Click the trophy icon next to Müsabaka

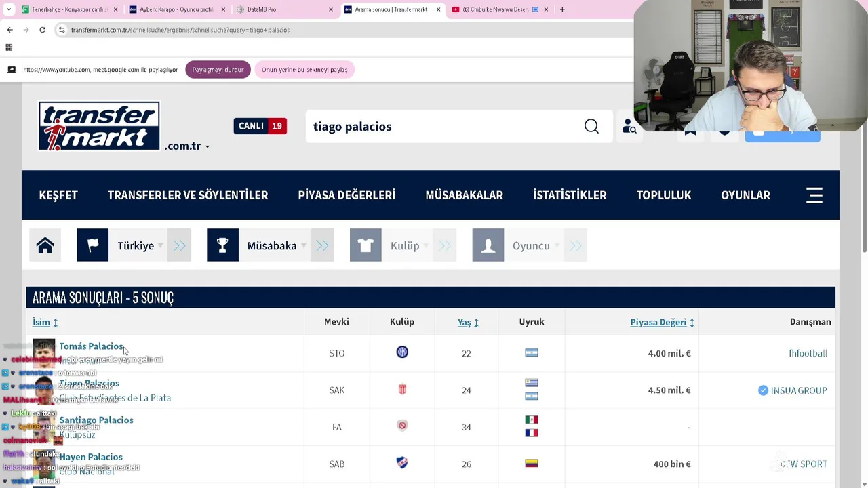(222, 245)
